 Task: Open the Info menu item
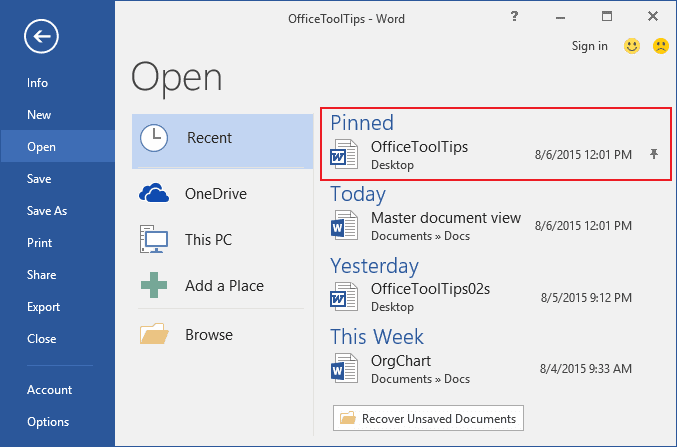pos(38,83)
